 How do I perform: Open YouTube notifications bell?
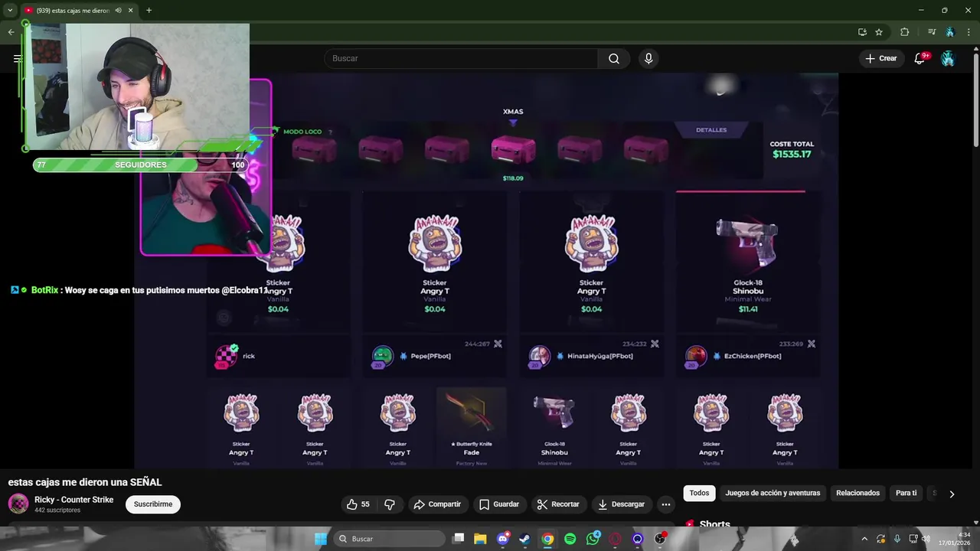[921, 58]
